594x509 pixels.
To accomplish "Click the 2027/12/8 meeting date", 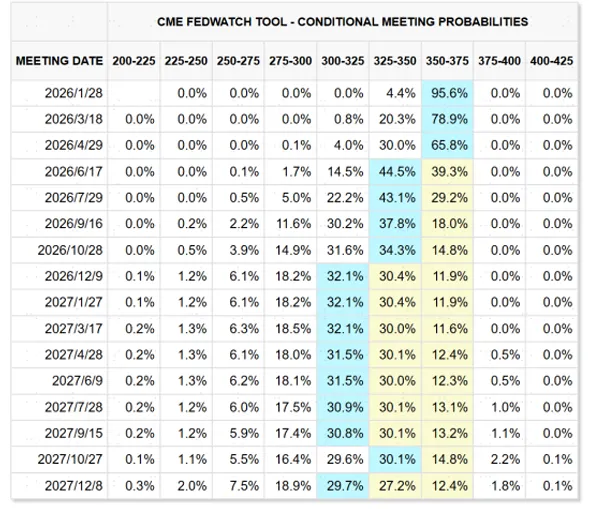I will point(73,486).
